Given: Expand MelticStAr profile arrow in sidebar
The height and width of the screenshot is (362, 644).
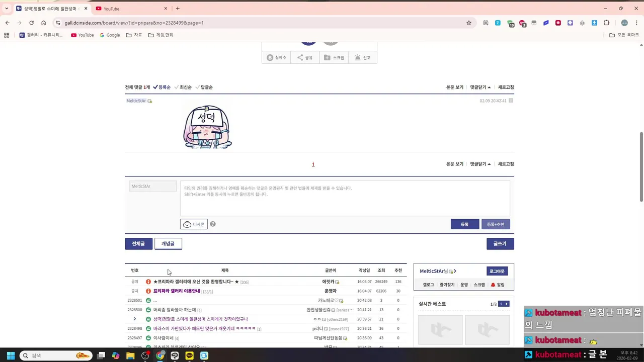Looking at the screenshot, I should (x=455, y=271).
